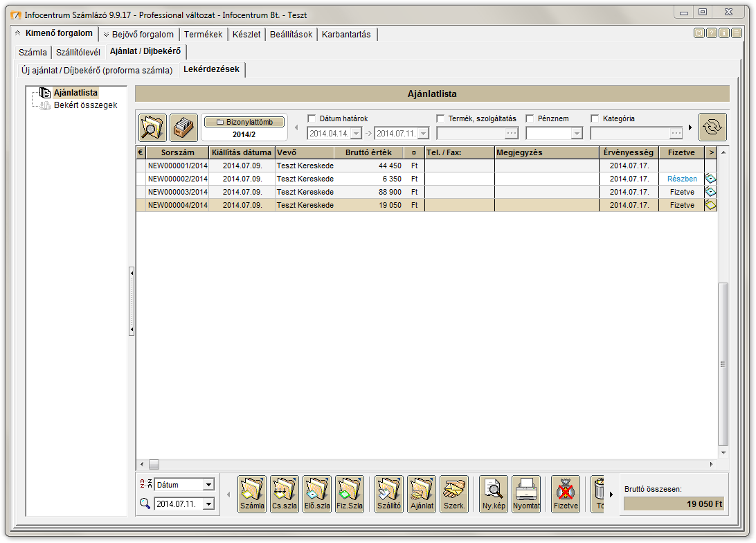
Task: Switch to Új ajánlat / Díjbekérő tab
Action: coord(97,71)
